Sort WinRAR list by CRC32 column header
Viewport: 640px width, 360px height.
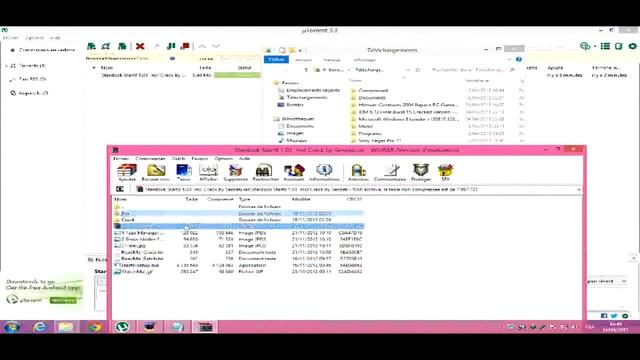(354, 199)
